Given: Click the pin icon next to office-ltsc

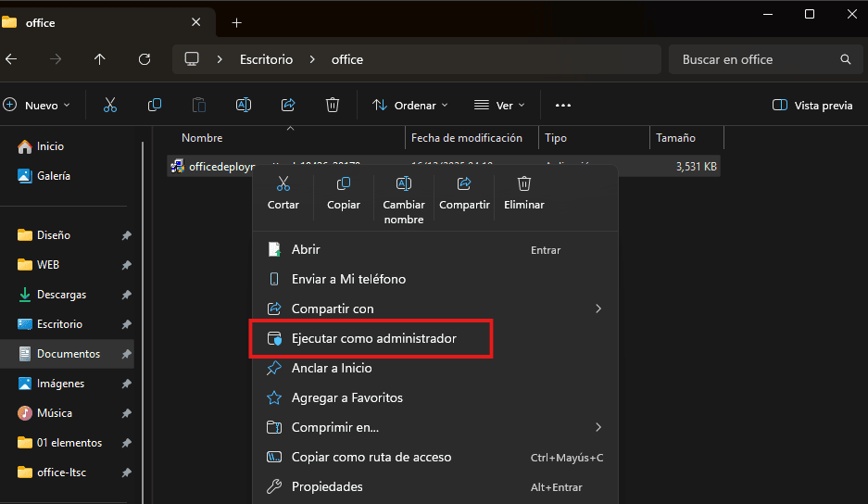Looking at the screenshot, I should (x=126, y=472).
